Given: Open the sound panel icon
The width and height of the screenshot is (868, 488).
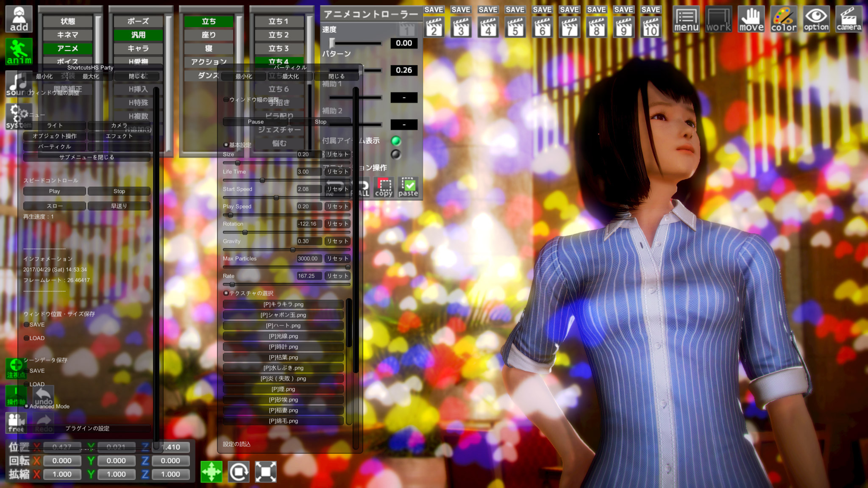Looking at the screenshot, I should [x=19, y=84].
